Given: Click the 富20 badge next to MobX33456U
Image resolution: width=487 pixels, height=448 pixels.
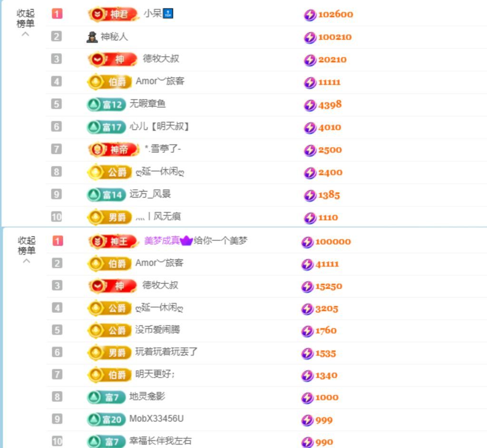Looking at the screenshot, I should click(106, 419).
